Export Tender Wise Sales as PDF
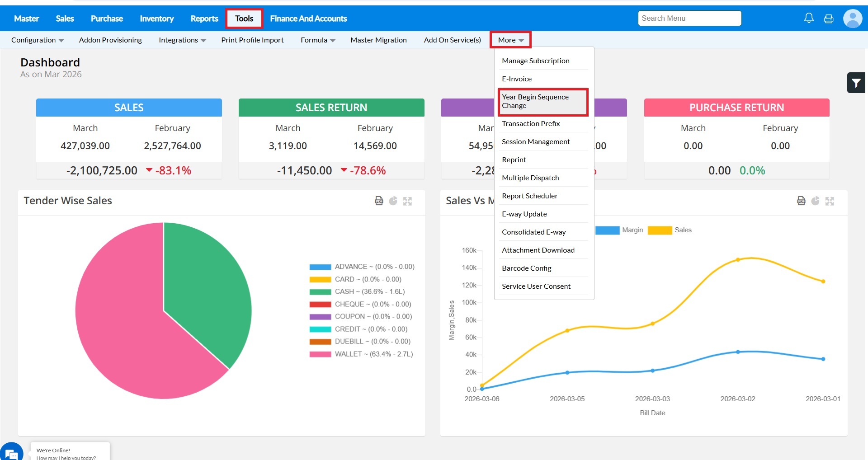This screenshot has width=868, height=460. coord(379,201)
